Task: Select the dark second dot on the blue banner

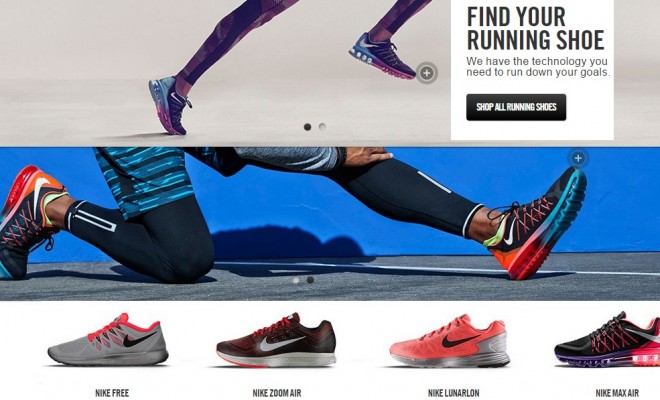Action: 310,280
